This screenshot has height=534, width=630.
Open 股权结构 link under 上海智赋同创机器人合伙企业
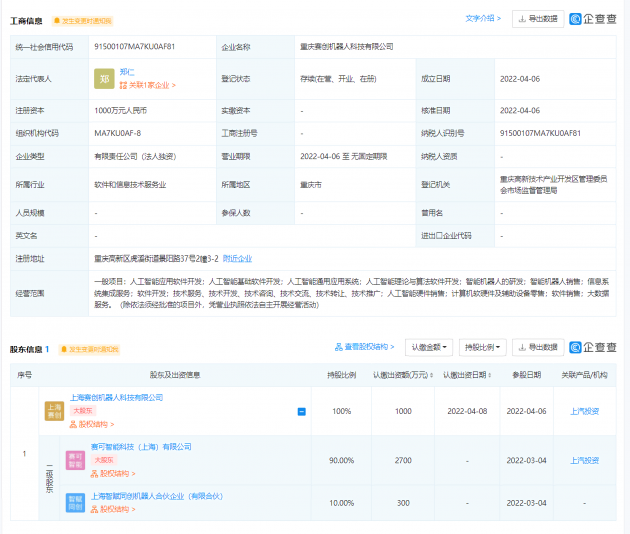(x=113, y=509)
